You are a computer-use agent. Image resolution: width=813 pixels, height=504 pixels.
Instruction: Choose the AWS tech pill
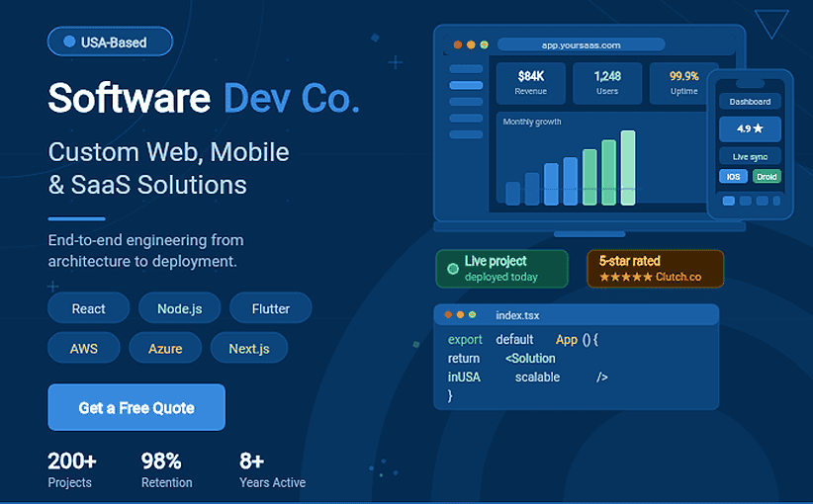tap(83, 348)
